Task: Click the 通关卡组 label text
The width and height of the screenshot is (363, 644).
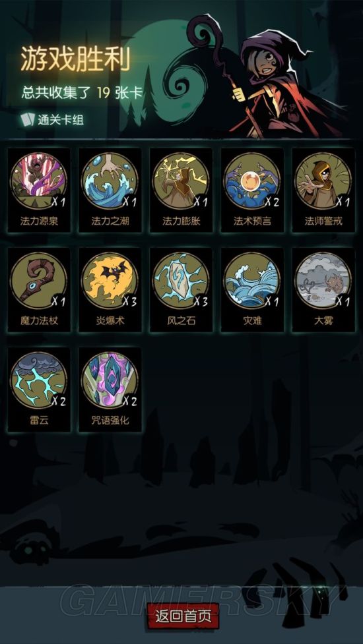Action: (x=61, y=120)
